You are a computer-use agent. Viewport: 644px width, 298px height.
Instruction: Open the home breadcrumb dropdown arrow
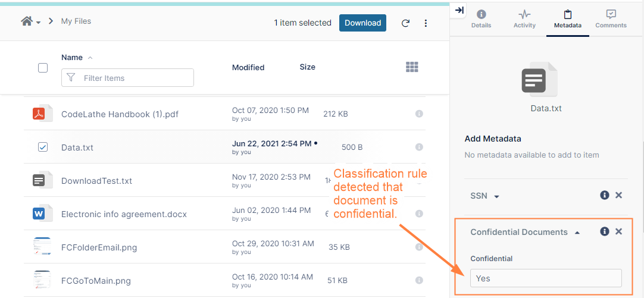pos(39,23)
